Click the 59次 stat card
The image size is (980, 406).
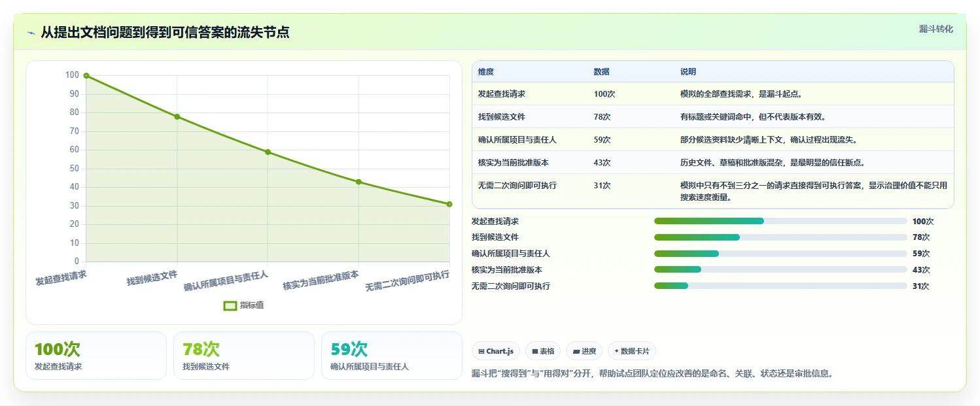(x=392, y=356)
